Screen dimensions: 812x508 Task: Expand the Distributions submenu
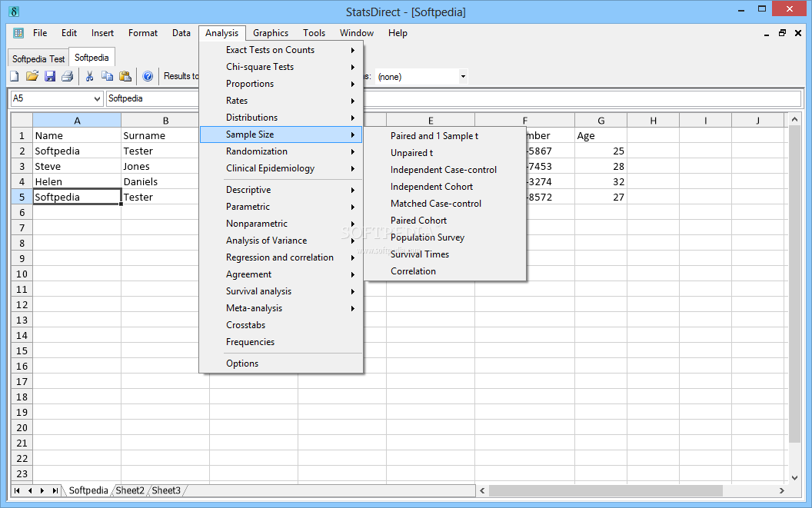(x=281, y=118)
